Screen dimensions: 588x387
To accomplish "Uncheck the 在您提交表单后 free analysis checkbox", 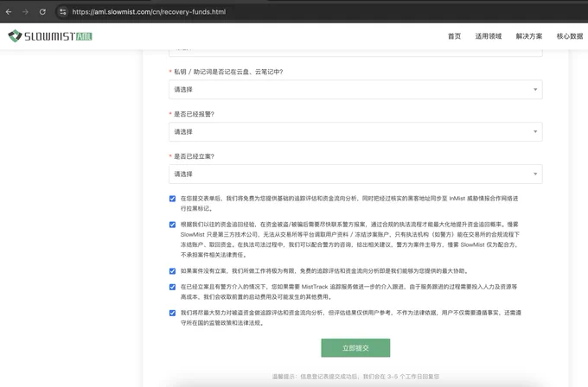I will click(x=172, y=199).
